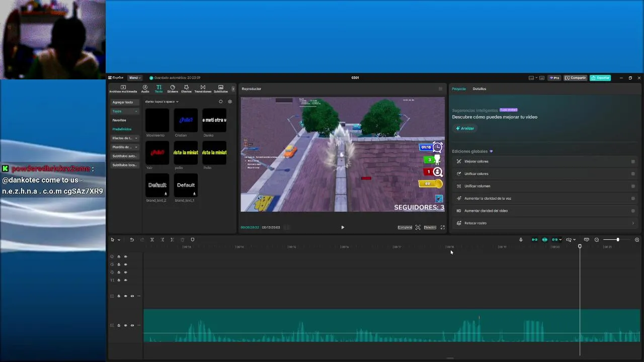The image size is (644, 362).
Task: Enable Mejorar colores checkbox
Action: pyautogui.click(x=633, y=161)
